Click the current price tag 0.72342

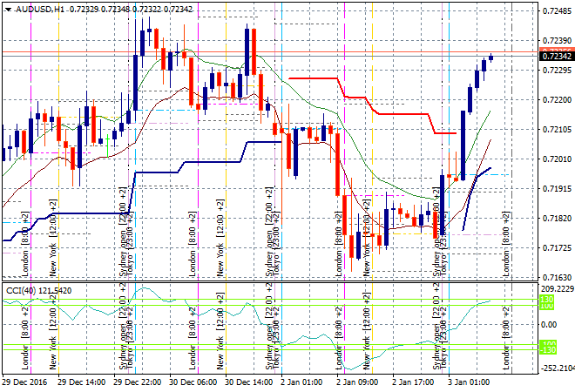[557, 56]
